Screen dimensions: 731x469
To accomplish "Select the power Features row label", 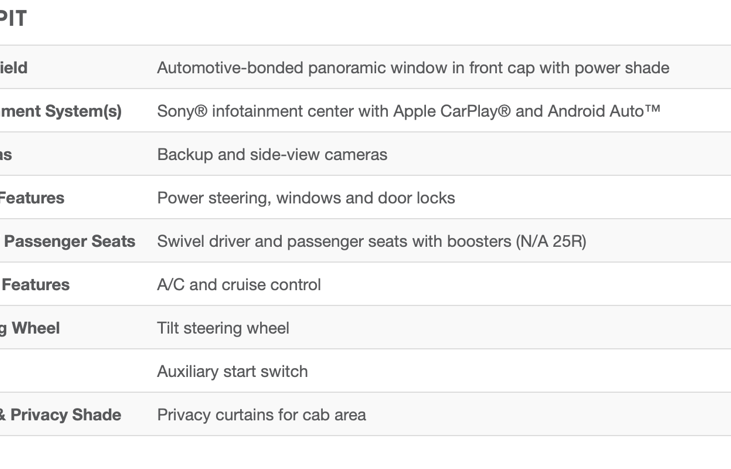I will [32, 198].
